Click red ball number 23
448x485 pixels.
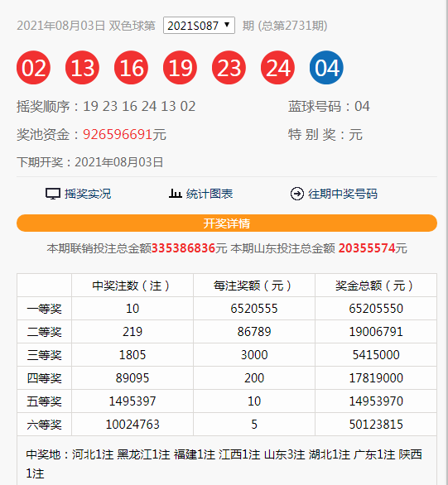coord(229,67)
